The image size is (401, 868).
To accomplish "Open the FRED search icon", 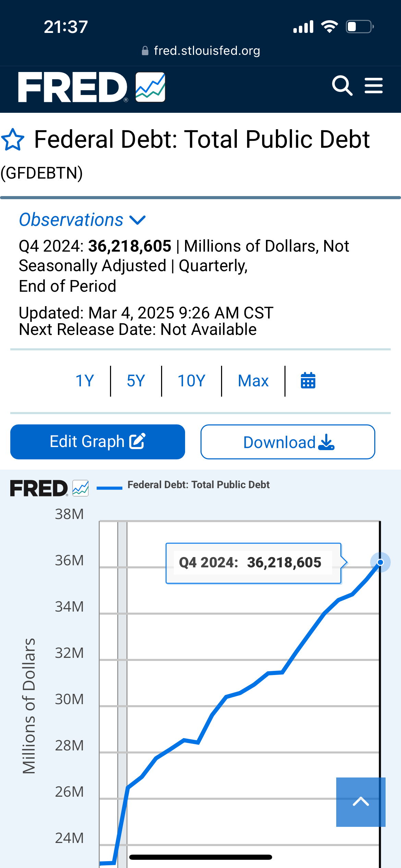I will 342,86.
